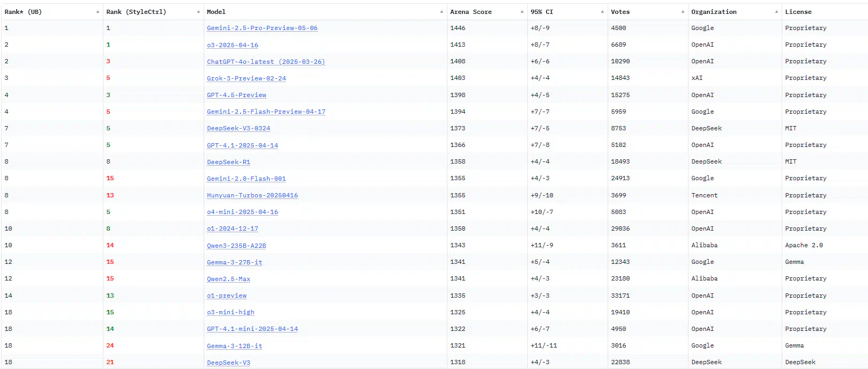Click the 95% CI value +3/-3

coord(540,296)
